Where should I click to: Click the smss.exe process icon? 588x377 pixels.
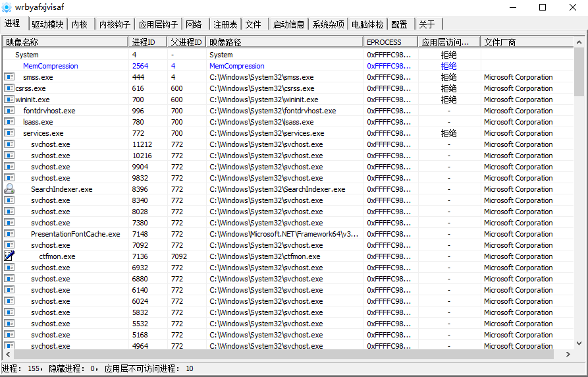click(9, 77)
